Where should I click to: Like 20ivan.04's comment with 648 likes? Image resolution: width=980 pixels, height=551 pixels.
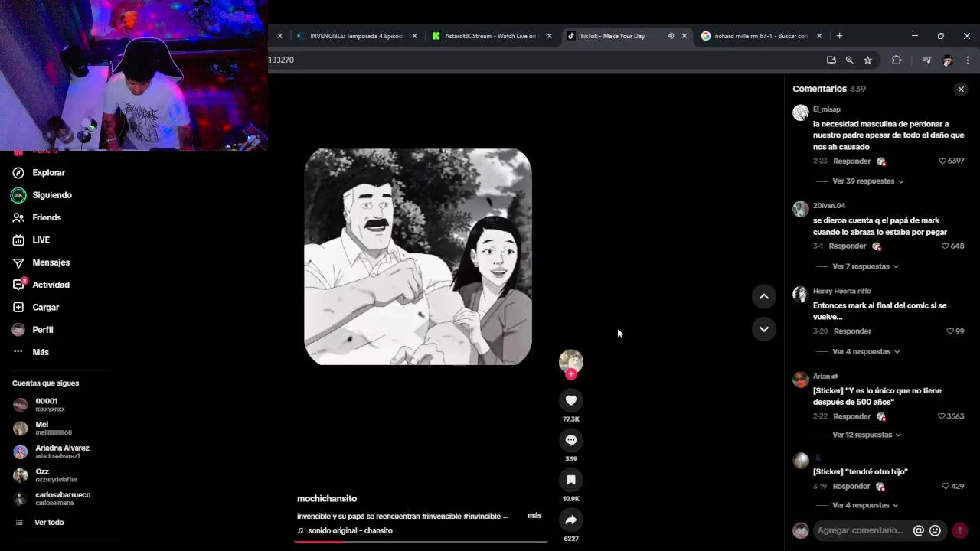(946, 246)
